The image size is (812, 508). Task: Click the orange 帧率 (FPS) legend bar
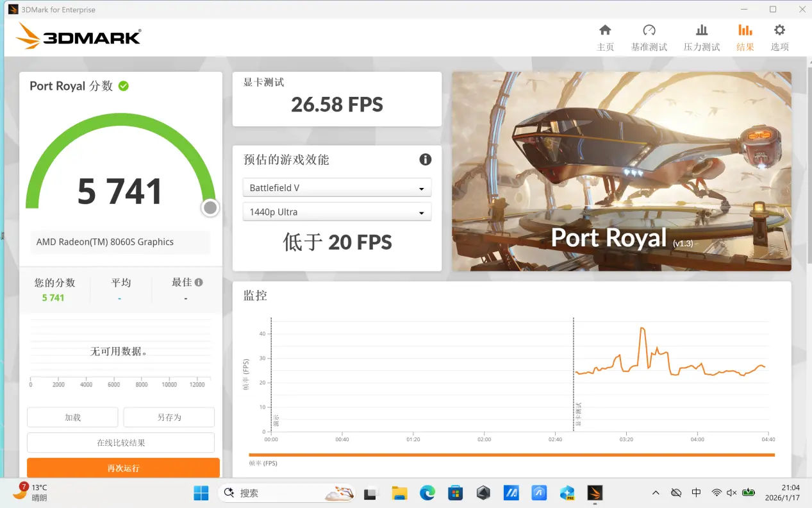[511, 455]
